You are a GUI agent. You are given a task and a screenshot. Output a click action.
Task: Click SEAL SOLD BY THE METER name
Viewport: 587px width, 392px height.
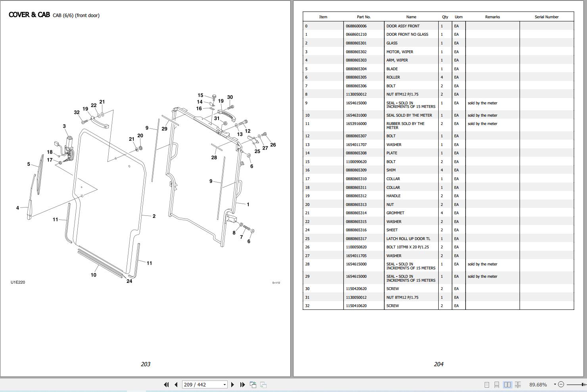(x=409, y=115)
